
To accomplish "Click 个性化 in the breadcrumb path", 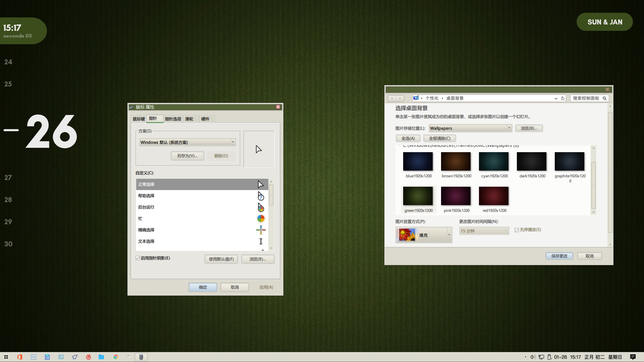I will 432,98.
